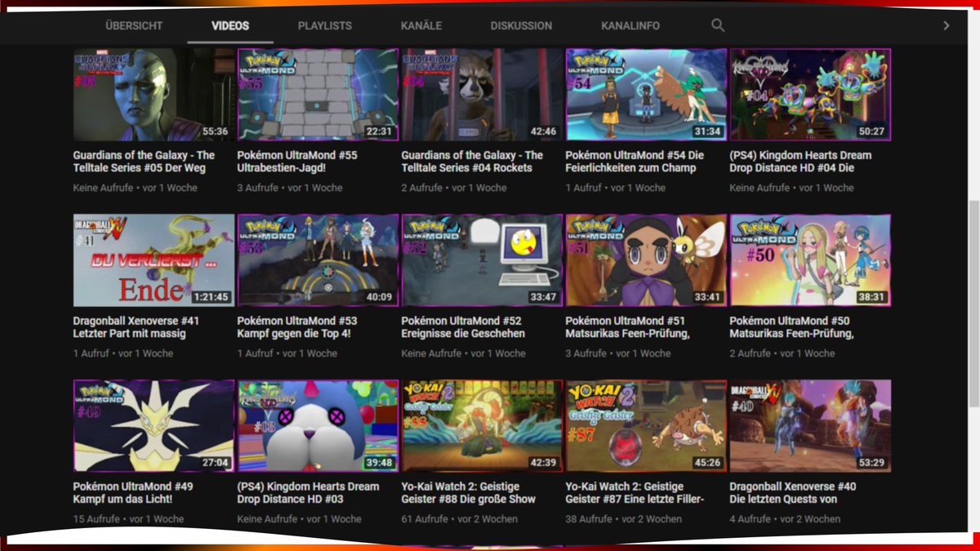This screenshot has height=551, width=980.
Task: Click the 40:09 duration badge
Action: [379, 297]
